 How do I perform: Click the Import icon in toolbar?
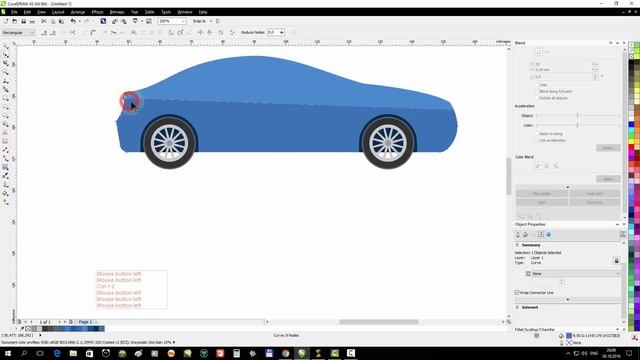[x=115, y=21]
